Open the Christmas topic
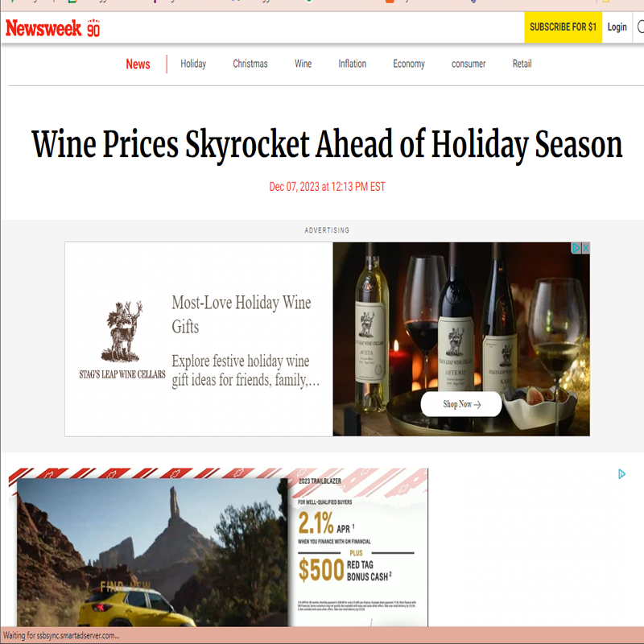The image size is (644, 644). 250,64
